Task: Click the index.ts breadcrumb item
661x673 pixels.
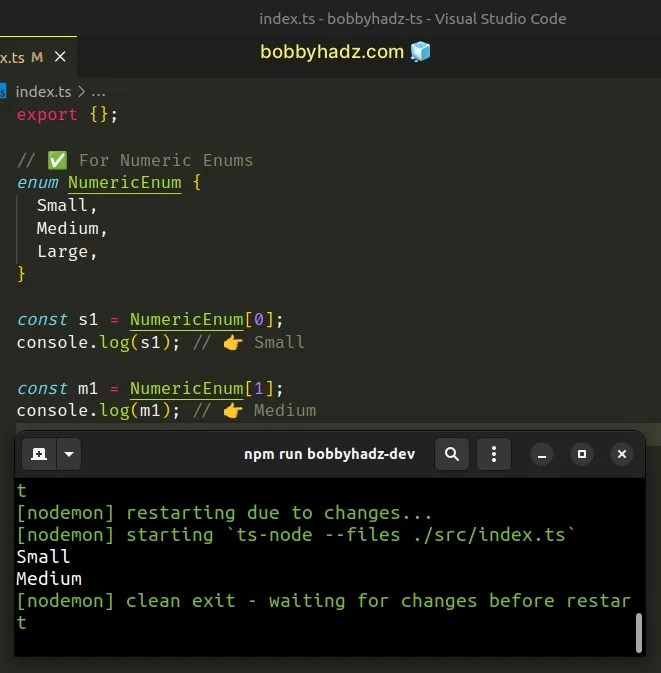Action: click(43, 92)
